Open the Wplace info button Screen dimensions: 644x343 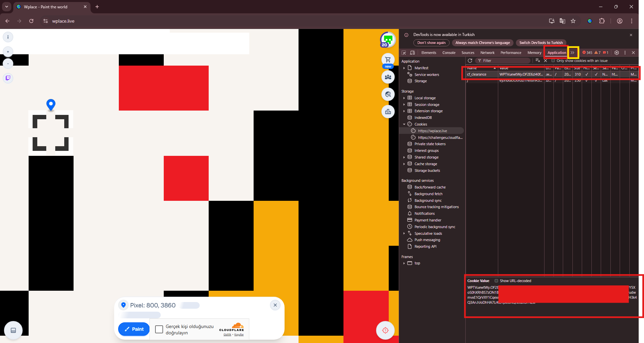8,37
